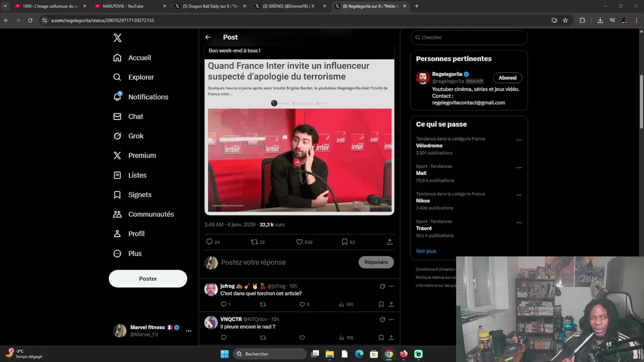The width and height of the screenshot is (644, 362).
Task: Open Grok action on jcfrog's reply
Action: pyautogui.click(x=382, y=286)
